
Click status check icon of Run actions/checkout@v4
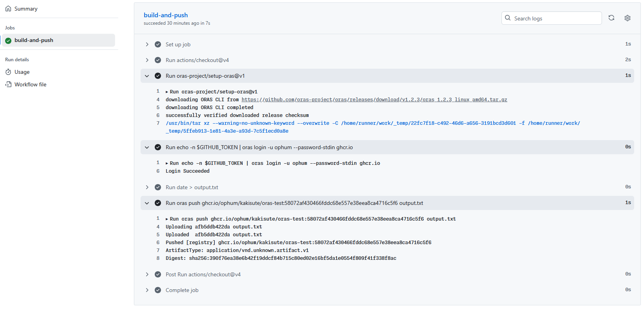pyautogui.click(x=158, y=60)
